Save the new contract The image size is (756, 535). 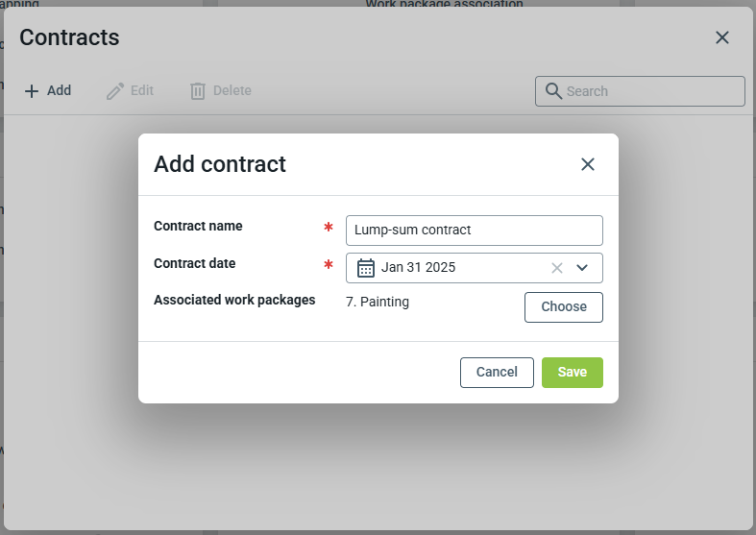(572, 373)
